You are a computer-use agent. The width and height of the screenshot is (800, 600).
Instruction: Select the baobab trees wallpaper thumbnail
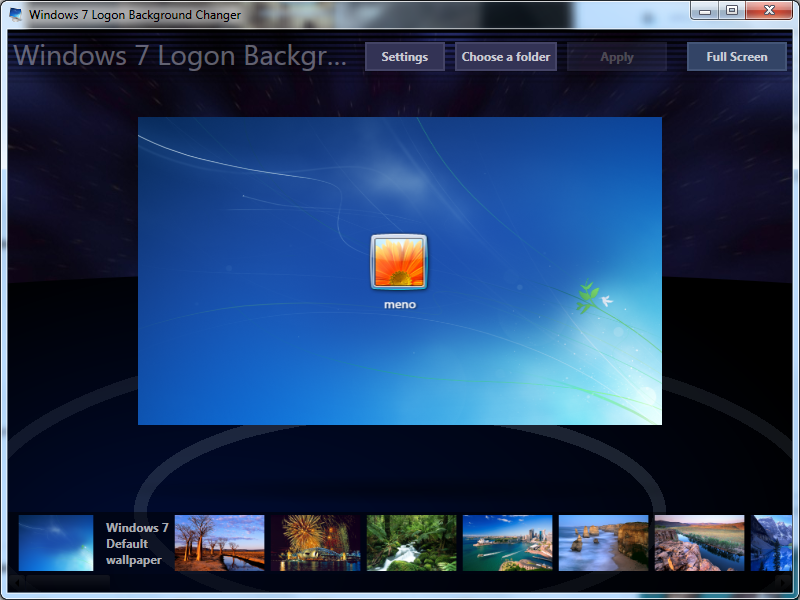[219, 541]
